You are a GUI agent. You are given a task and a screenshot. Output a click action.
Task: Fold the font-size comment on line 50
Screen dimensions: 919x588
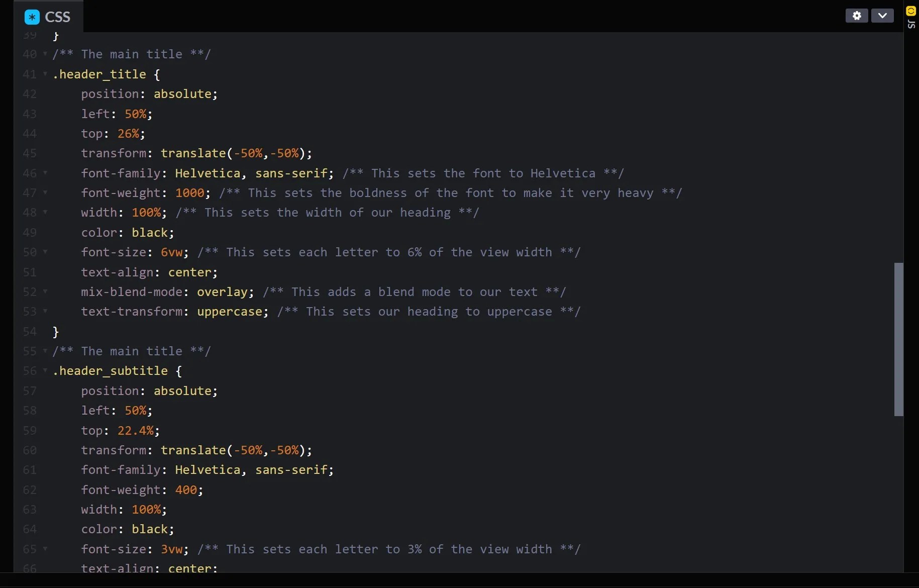[x=45, y=252]
